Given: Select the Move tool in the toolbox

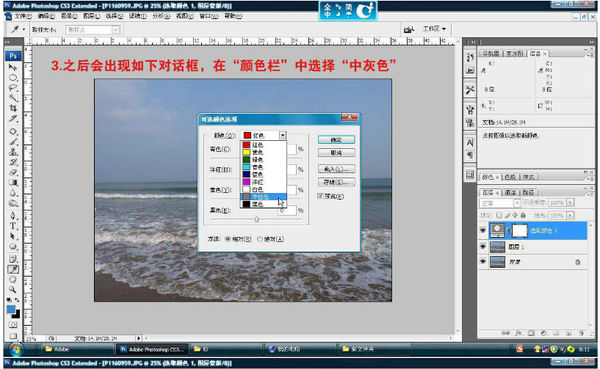Looking at the screenshot, I should [x=13, y=68].
